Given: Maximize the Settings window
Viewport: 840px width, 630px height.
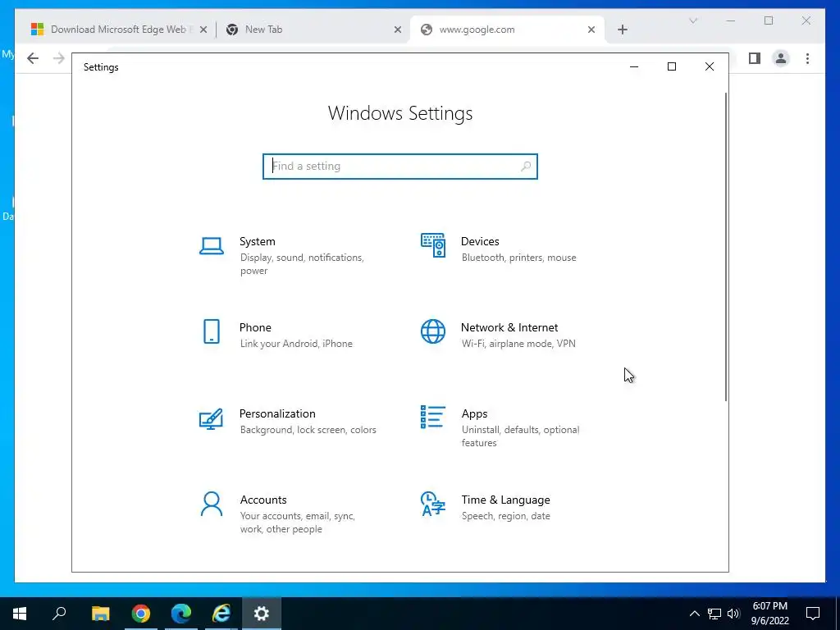Looking at the screenshot, I should coord(672,66).
